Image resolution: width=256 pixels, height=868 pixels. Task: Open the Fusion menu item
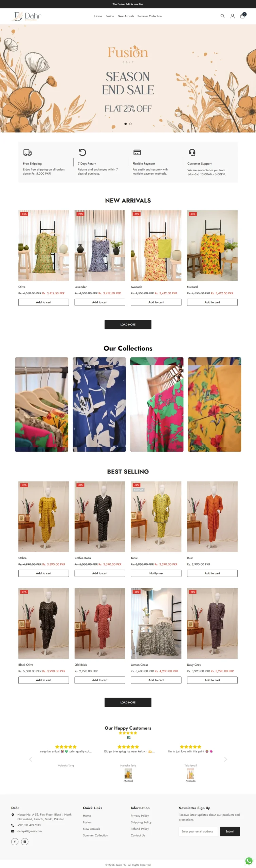coord(110,16)
